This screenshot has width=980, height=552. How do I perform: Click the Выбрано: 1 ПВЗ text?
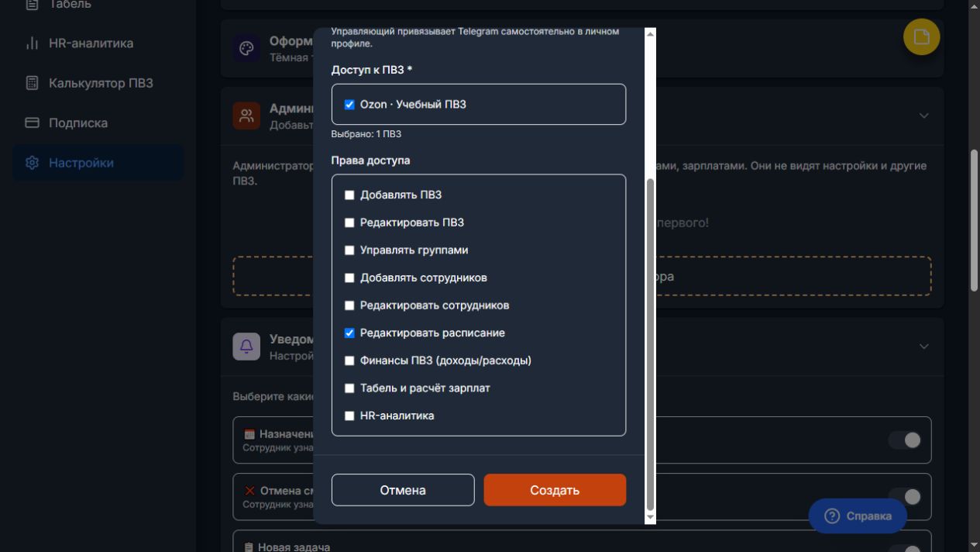coord(366,134)
